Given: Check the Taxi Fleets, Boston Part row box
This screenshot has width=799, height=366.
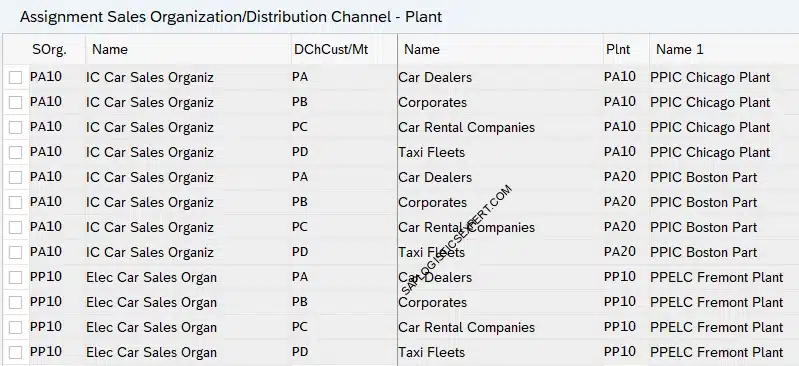Looking at the screenshot, I should click(x=15, y=252).
